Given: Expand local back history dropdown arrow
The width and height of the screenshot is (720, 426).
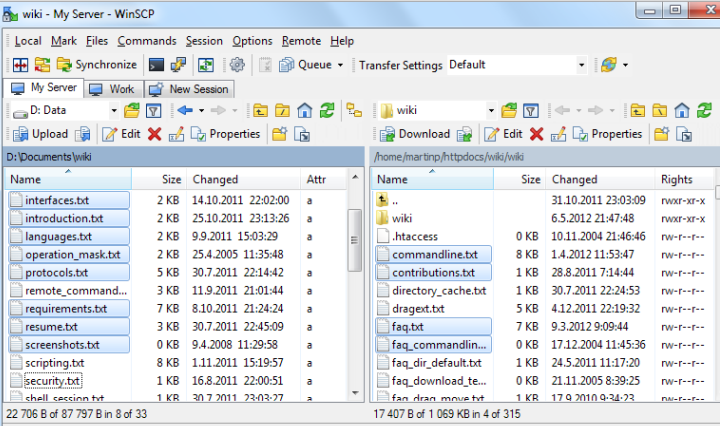Looking at the screenshot, I should (x=201, y=111).
